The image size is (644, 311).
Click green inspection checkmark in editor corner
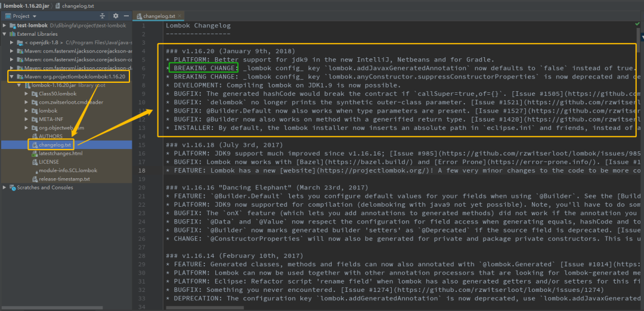point(637,25)
